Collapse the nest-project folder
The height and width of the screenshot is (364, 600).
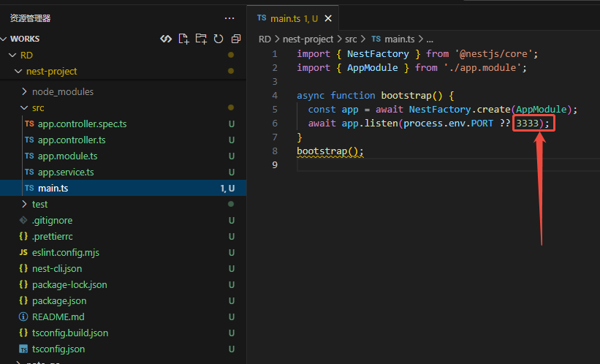pyautogui.click(x=51, y=71)
